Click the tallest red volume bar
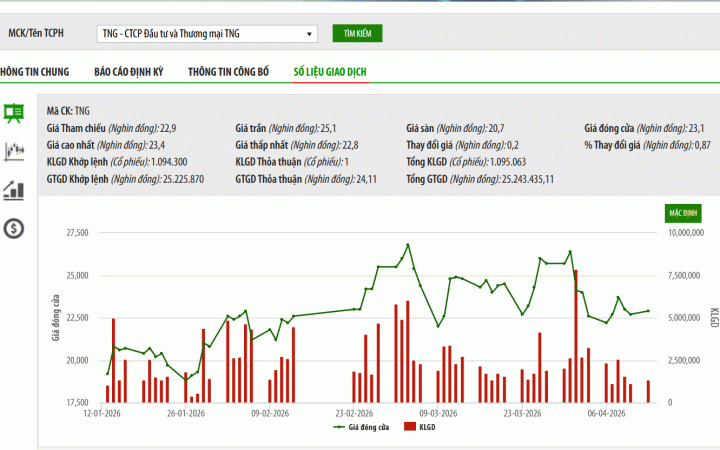The height and width of the screenshot is (450, 720). tap(576, 336)
